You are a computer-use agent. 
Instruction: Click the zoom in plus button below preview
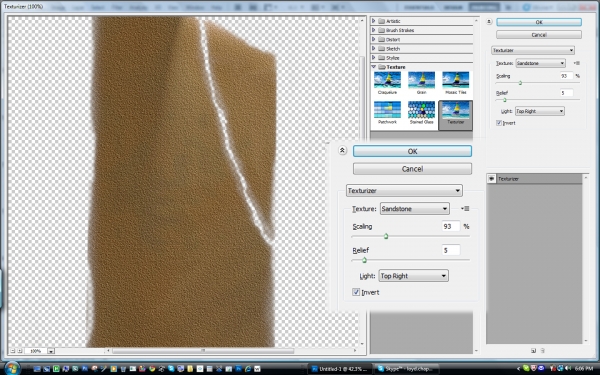pyautogui.click(x=20, y=351)
